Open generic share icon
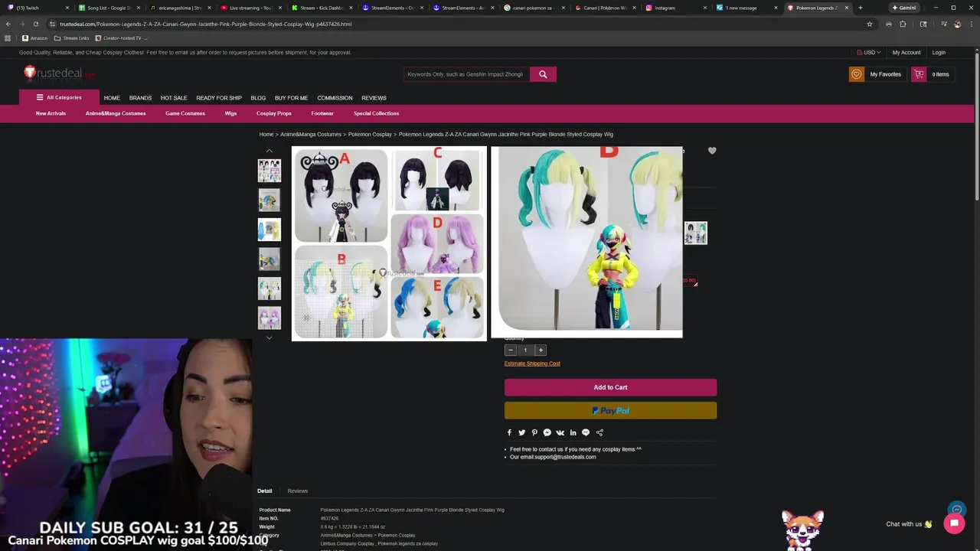Image resolution: width=980 pixels, height=551 pixels. (599, 432)
